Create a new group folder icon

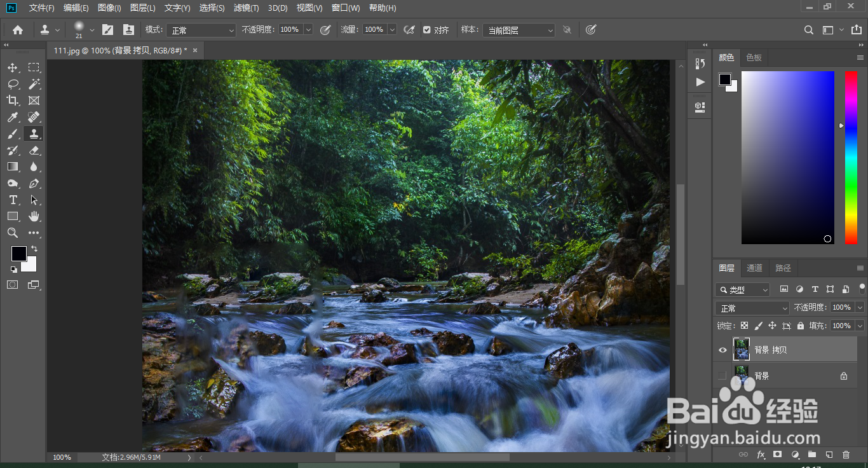pos(811,455)
